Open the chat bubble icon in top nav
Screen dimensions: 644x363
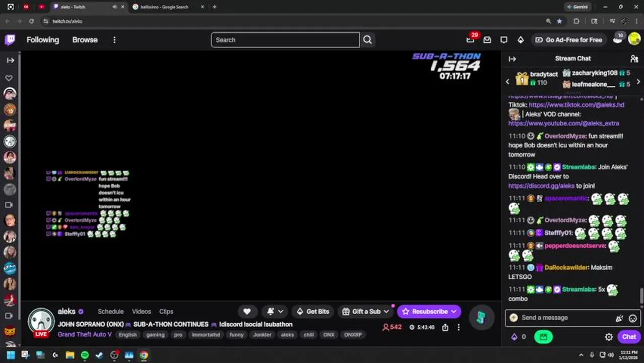pyautogui.click(x=504, y=40)
